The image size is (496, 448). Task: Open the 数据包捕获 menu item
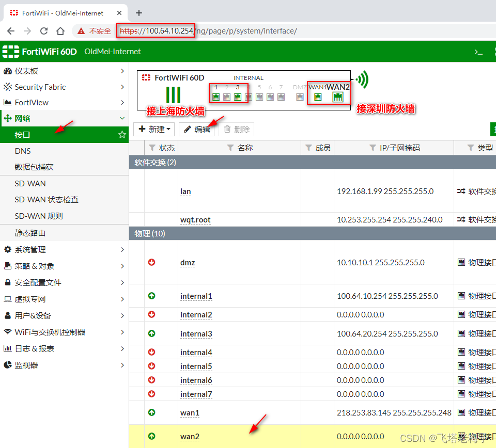pyautogui.click(x=64, y=167)
